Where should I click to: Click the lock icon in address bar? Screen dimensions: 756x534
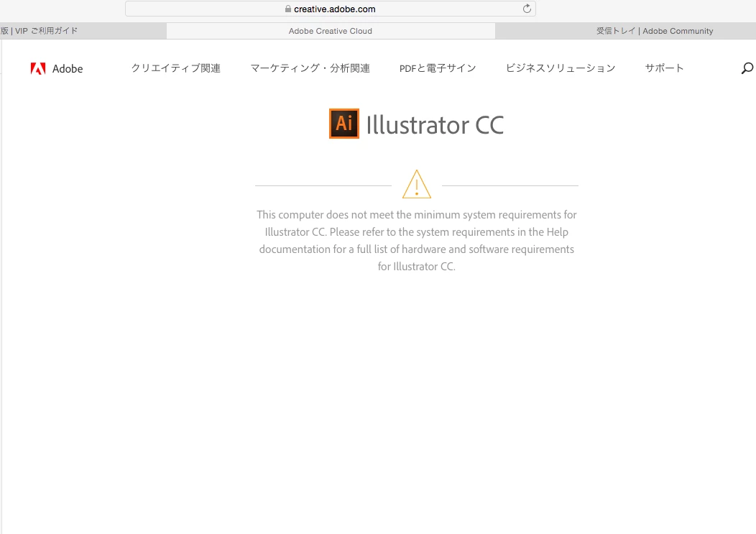click(x=288, y=9)
